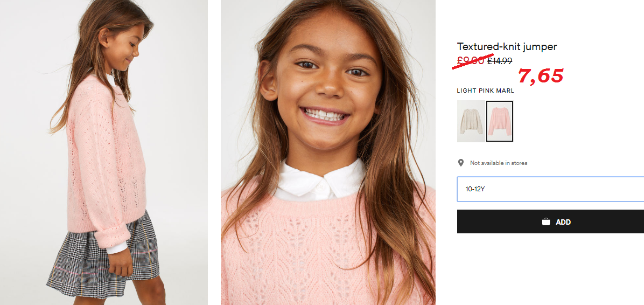Click the red 7,65 price annotation
Image resolution: width=644 pixels, height=305 pixels.
541,76
